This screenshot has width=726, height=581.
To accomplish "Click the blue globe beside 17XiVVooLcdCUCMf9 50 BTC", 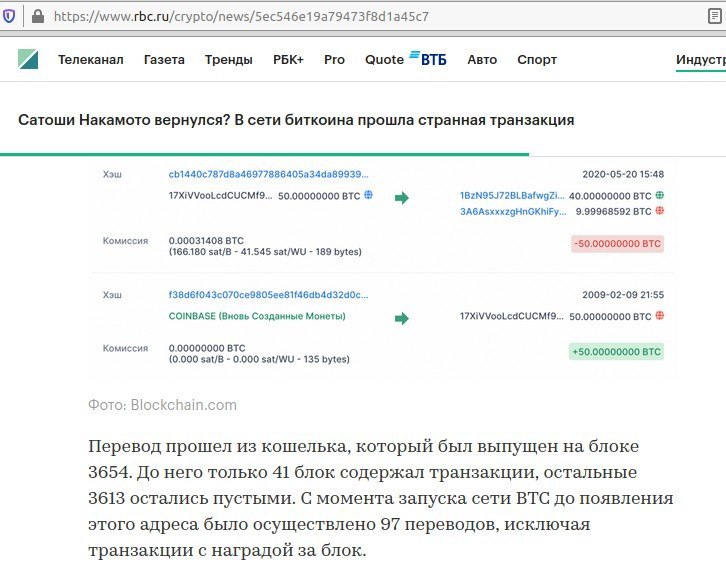I will point(368,195).
